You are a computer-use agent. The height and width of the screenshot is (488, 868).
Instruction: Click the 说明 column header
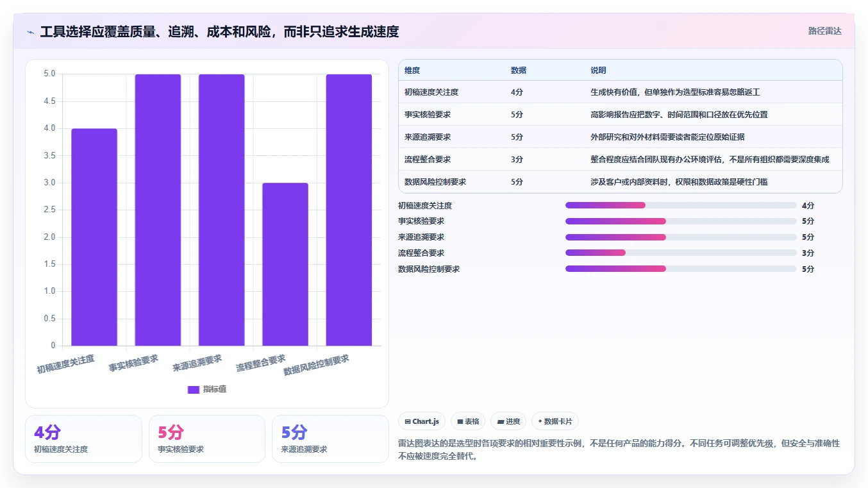coord(598,71)
